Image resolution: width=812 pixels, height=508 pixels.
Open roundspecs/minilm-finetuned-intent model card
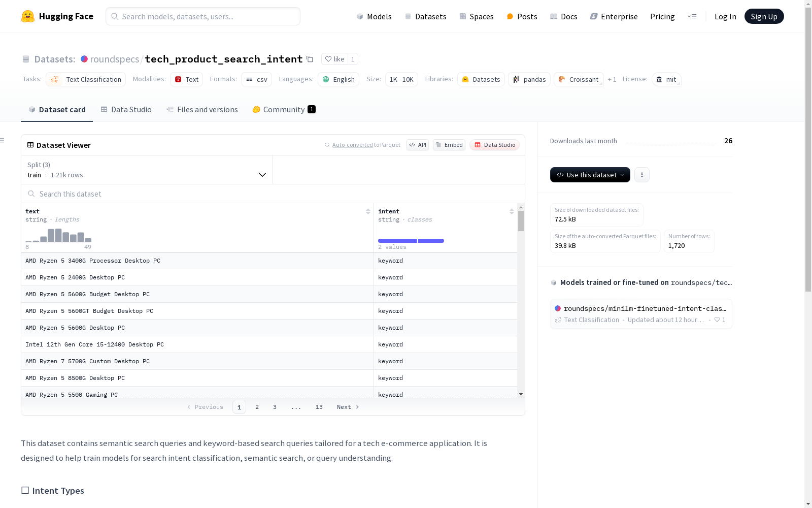coord(641,314)
